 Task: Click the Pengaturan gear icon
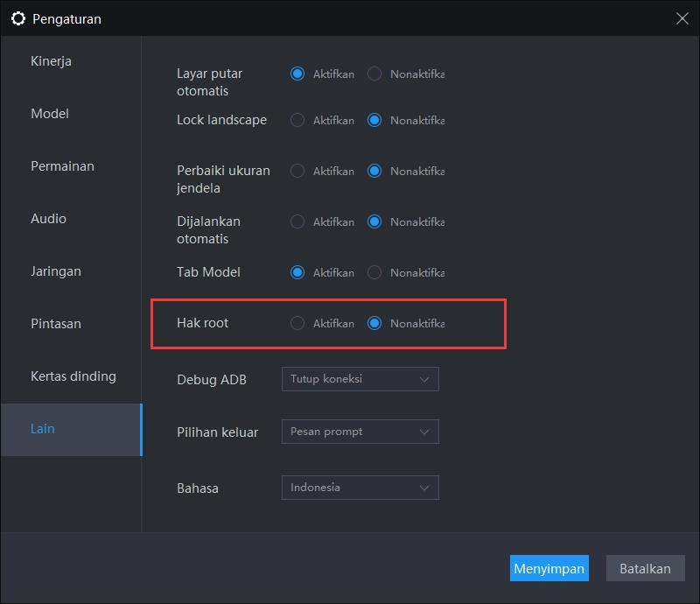click(x=18, y=18)
